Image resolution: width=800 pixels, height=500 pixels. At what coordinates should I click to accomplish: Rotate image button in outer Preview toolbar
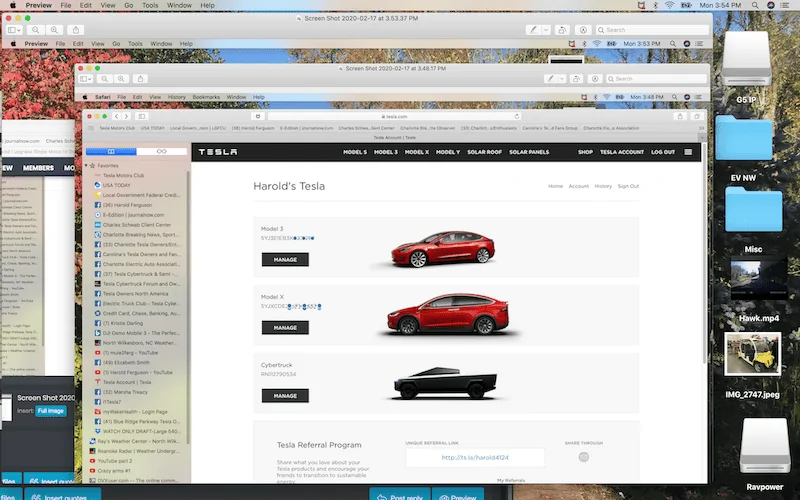pyautogui.click(x=562, y=30)
